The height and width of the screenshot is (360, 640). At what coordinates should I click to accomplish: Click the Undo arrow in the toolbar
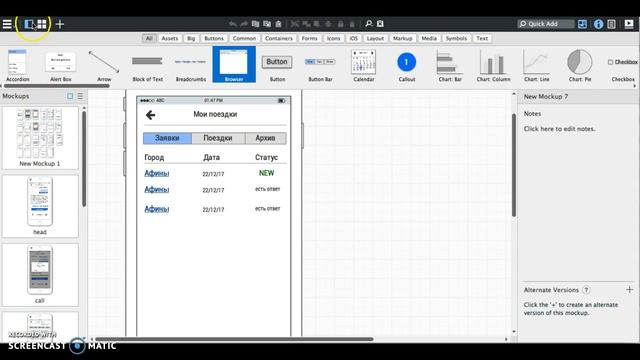coord(233,24)
